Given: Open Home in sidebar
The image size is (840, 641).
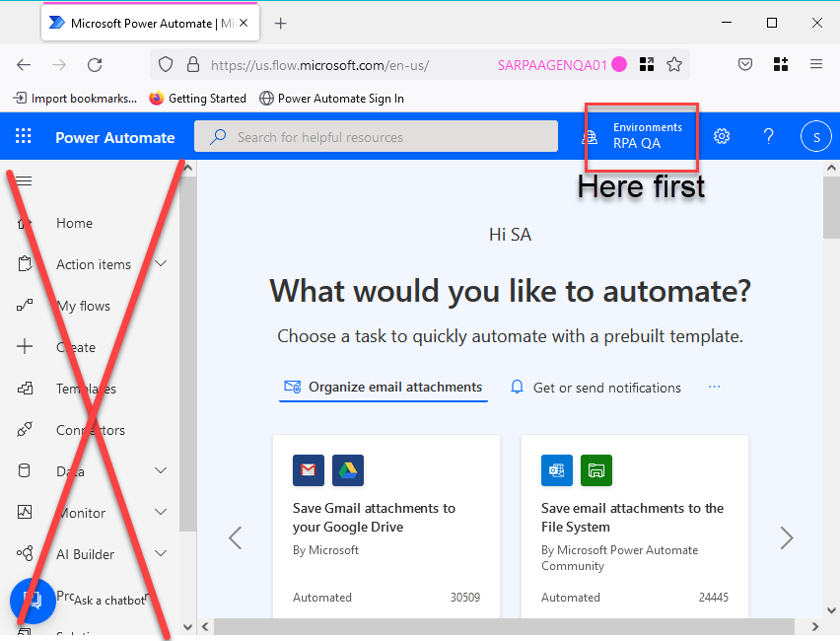Looking at the screenshot, I should coord(75,223).
